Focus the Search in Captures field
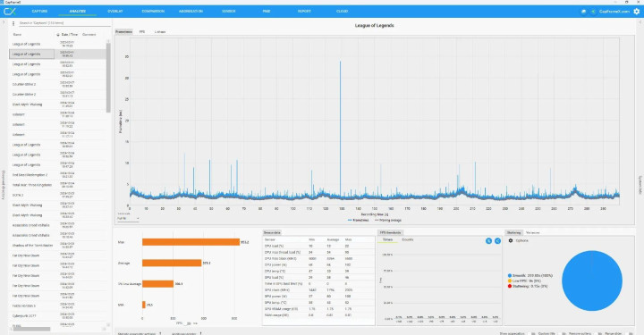 64,23
